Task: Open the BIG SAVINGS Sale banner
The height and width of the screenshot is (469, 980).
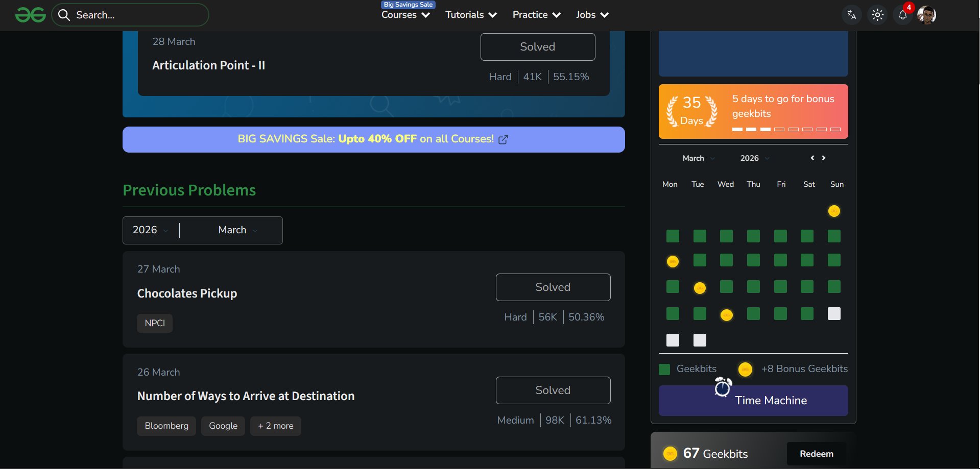Action: click(374, 139)
